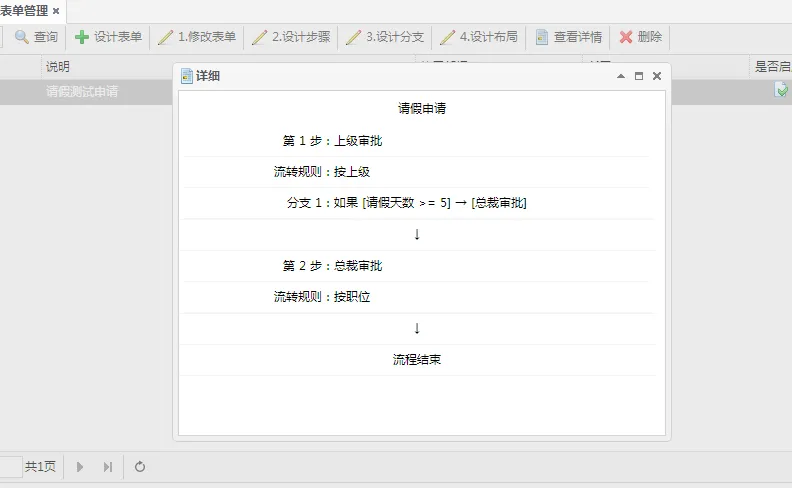Image resolution: width=792 pixels, height=488 pixels.
Task: Close the 详细 detail dialog
Action: click(x=657, y=76)
